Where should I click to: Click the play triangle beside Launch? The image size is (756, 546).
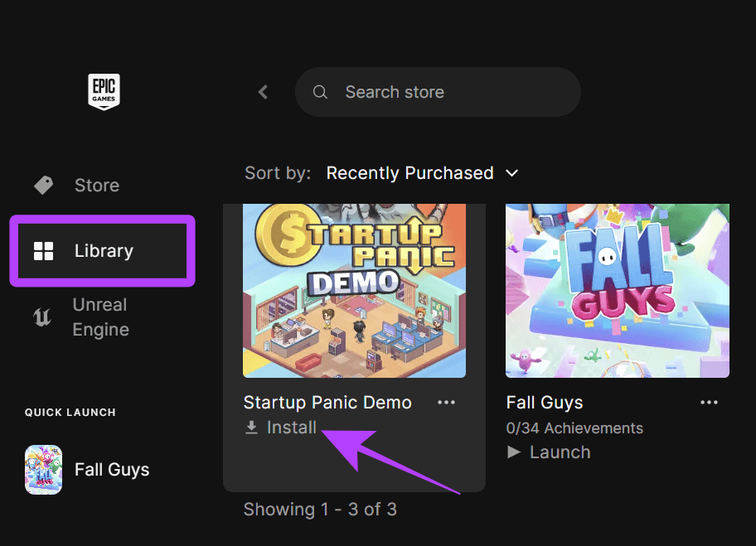point(514,452)
